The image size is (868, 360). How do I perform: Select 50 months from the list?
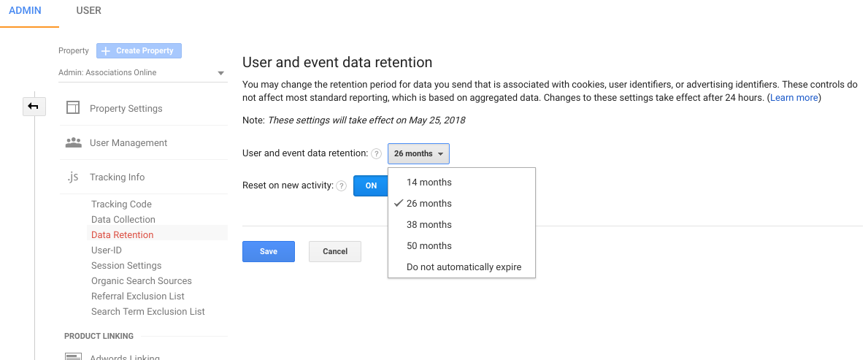point(429,246)
